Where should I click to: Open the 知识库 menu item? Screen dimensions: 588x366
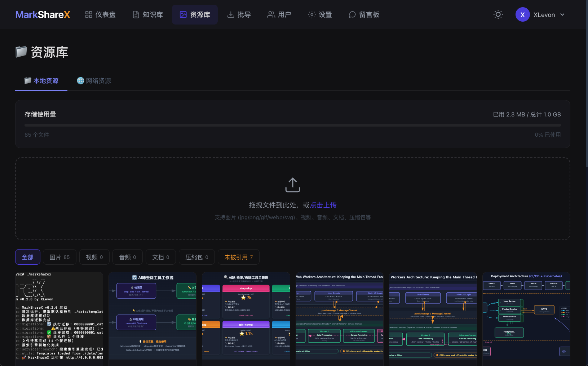(x=148, y=15)
